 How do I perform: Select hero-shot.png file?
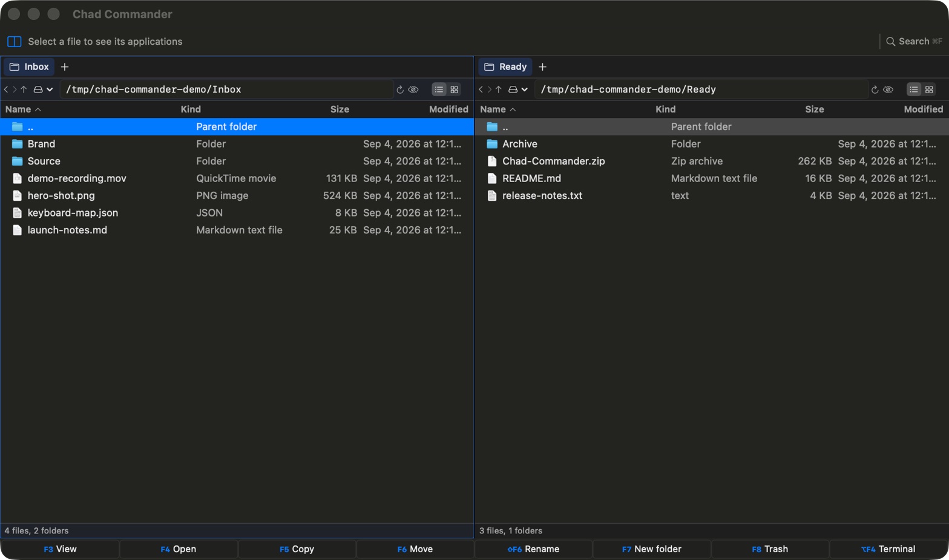coord(237,195)
